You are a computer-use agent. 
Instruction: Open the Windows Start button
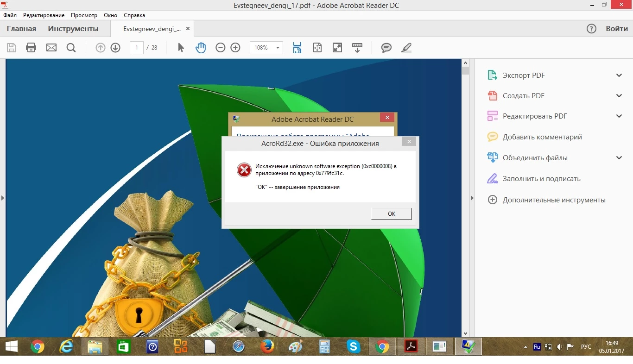click(x=12, y=346)
